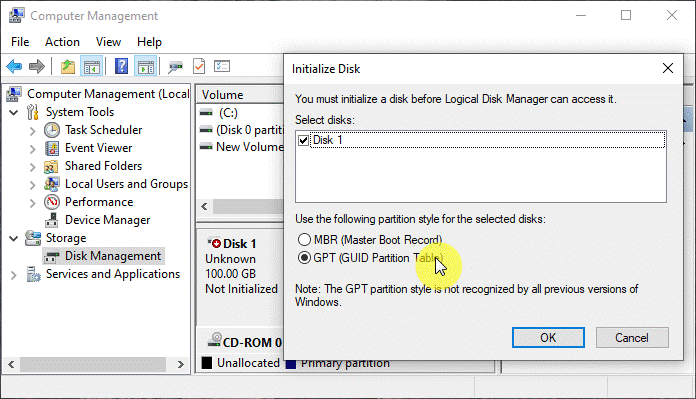Select the New Volume row
This screenshot has width=696, height=399.
pos(241,147)
